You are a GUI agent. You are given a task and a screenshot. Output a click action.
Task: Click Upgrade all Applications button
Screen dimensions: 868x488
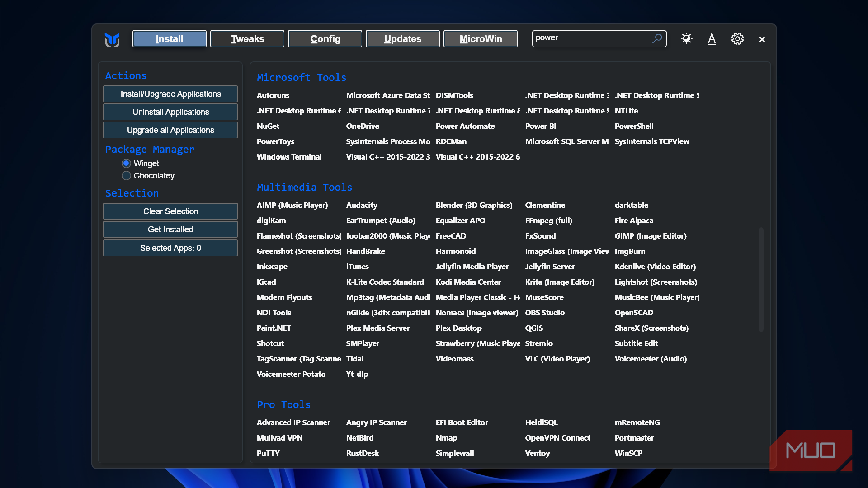coord(170,130)
